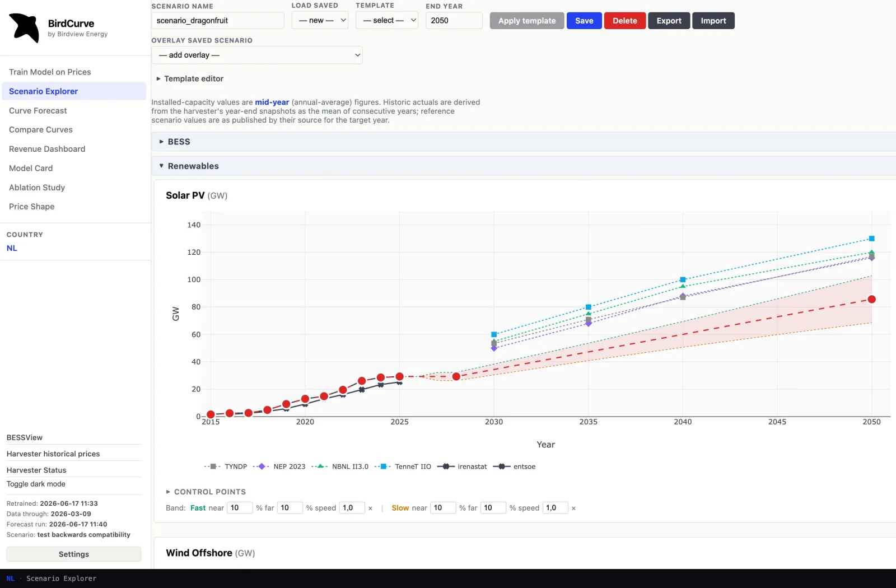The image size is (896, 588).
Task: Click the mid-year highlighted term
Action: (x=272, y=102)
